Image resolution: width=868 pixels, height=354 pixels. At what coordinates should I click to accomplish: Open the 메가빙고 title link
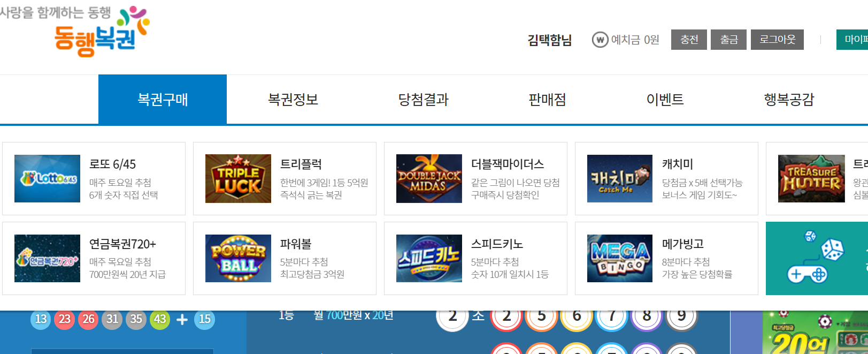click(x=683, y=244)
